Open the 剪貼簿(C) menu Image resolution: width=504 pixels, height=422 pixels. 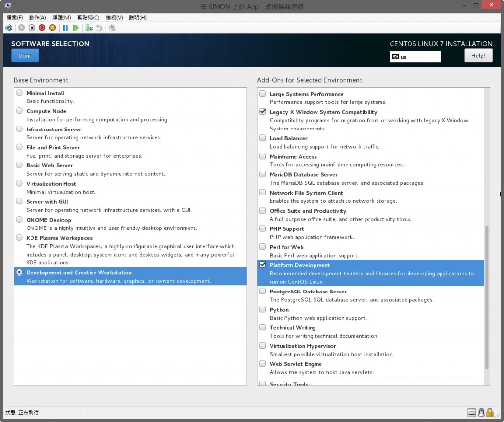pos(89,17)
